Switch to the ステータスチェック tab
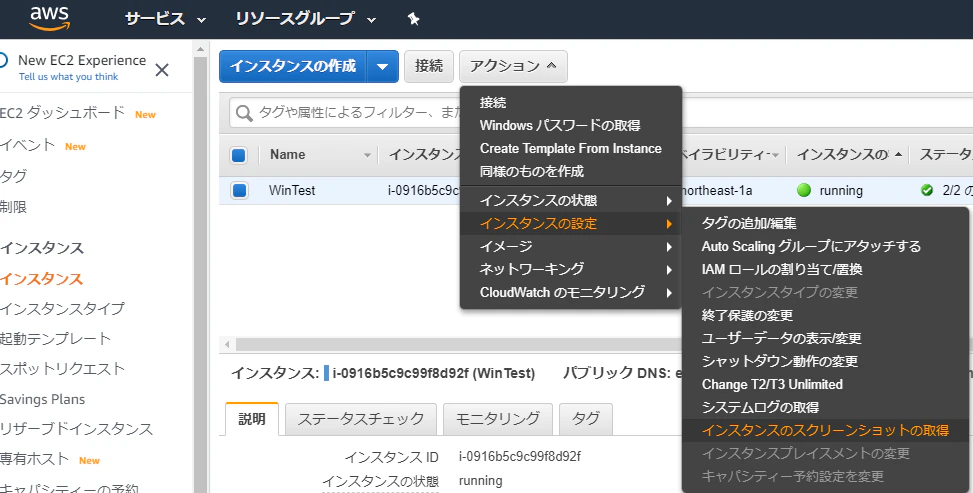 [361, 419]
